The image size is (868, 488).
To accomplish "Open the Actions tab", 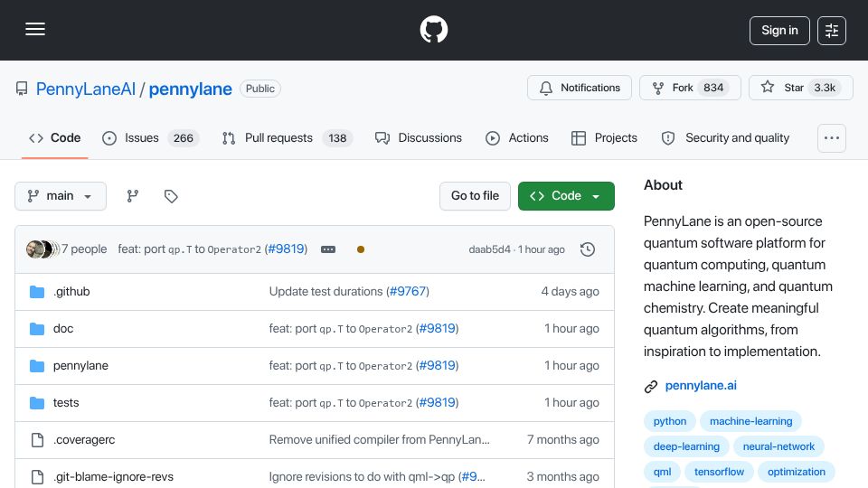I will [x=517, y=137].
